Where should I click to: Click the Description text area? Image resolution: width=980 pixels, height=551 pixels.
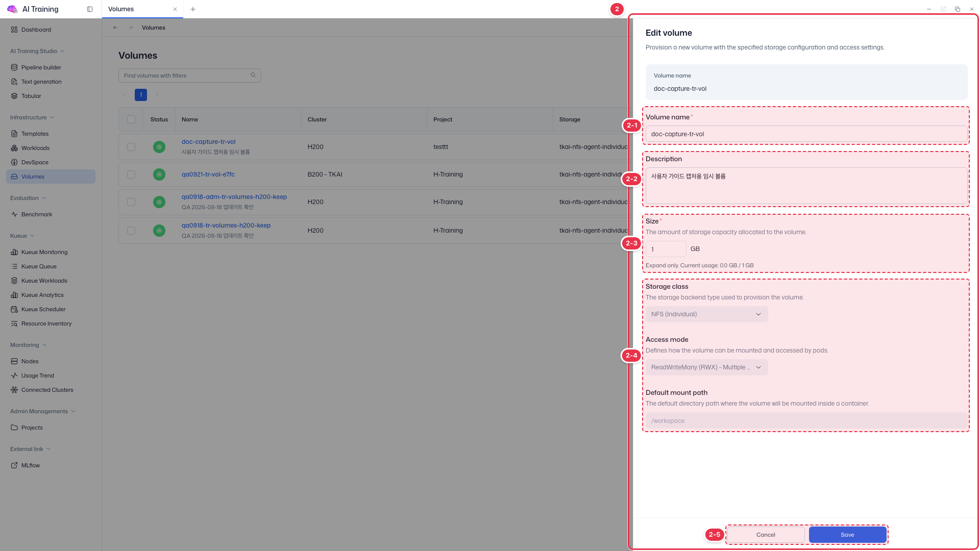point(806,186)
